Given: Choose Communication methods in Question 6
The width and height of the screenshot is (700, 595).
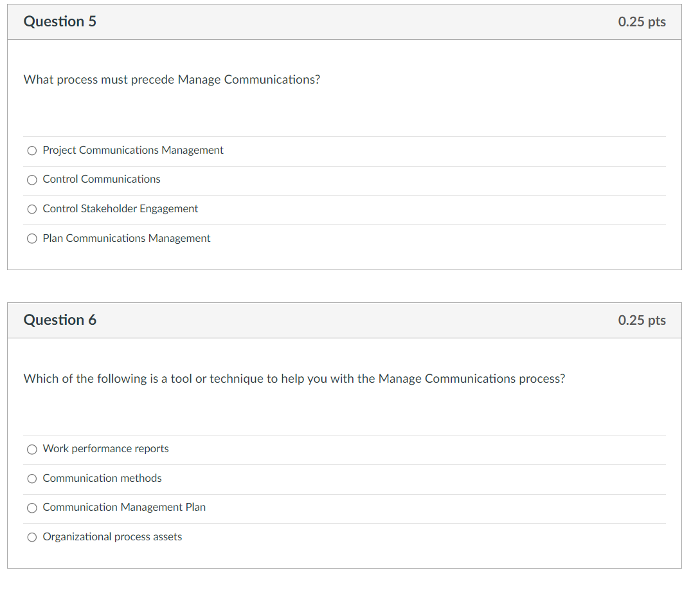Looking at the screenshot, I should point(31,479).
